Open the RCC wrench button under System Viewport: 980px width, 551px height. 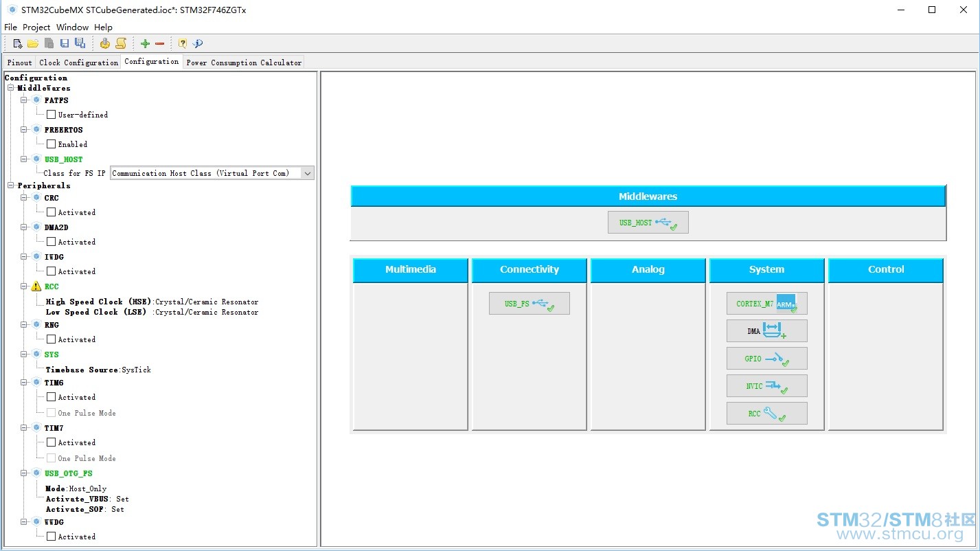766,414
